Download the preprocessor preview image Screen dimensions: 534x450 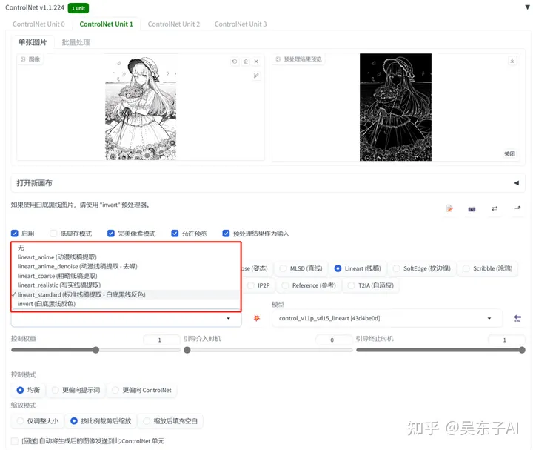click(512, 61)
